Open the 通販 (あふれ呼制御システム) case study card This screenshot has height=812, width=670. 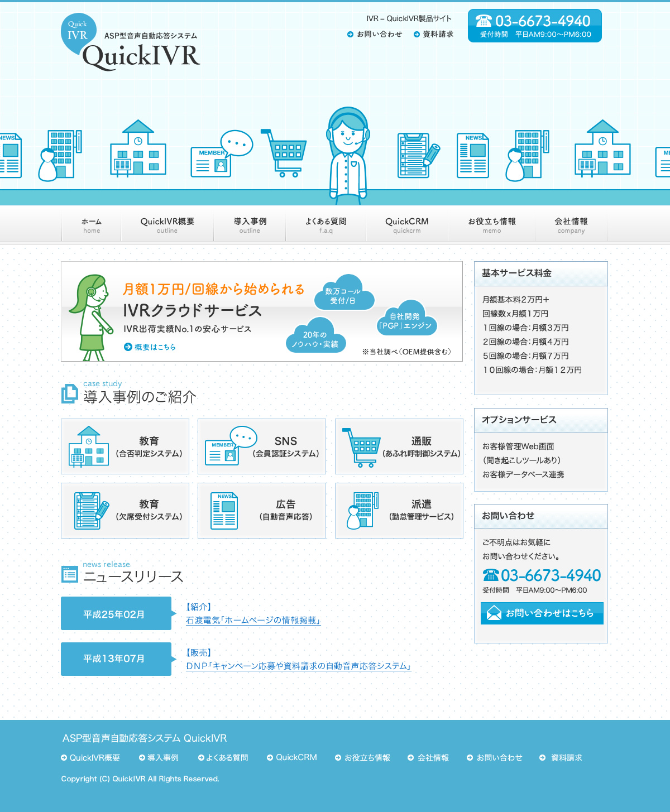(399, 446)
